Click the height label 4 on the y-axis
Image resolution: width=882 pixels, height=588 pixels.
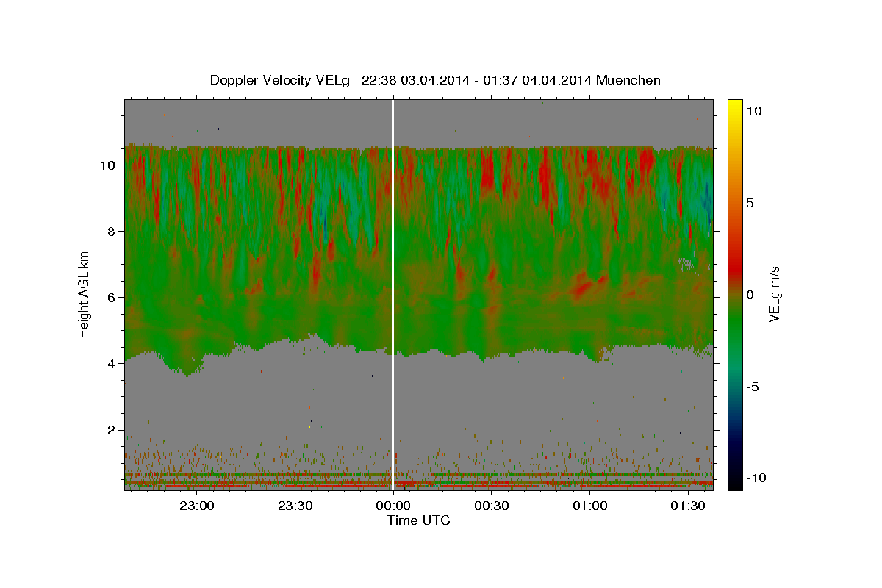(112, 364)
